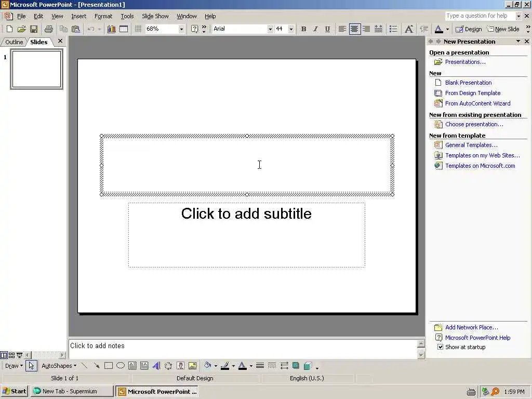Open 3-D Style options
The image size is (532, 399).
click(308, 365)
